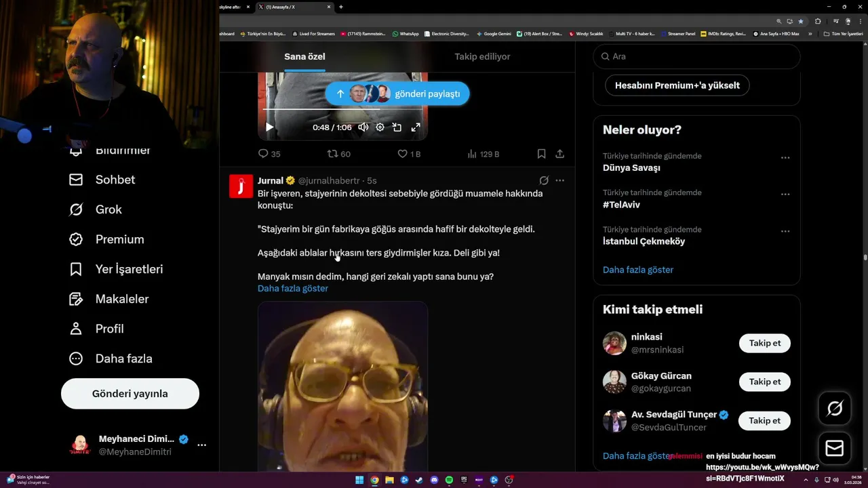Share the video post
868x488 pixels.
[x=560, y=154]
